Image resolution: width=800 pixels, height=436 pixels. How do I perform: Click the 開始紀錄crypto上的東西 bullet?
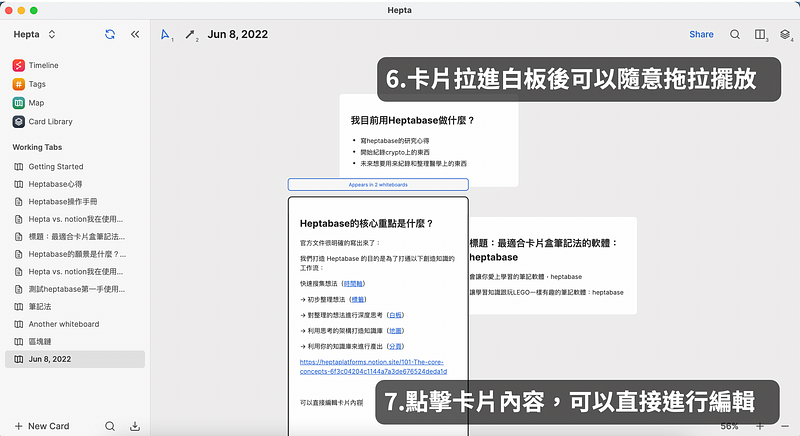[x=395, y=152]
